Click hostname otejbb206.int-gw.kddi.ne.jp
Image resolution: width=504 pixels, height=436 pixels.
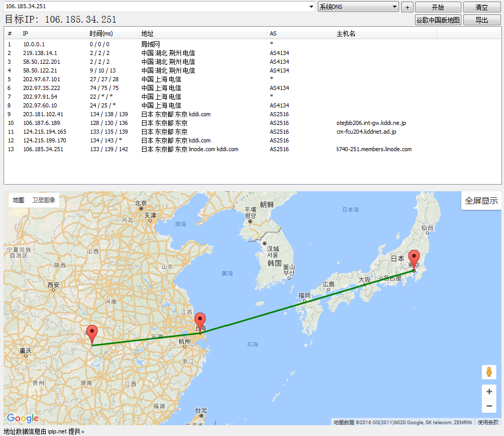point(371,123)
